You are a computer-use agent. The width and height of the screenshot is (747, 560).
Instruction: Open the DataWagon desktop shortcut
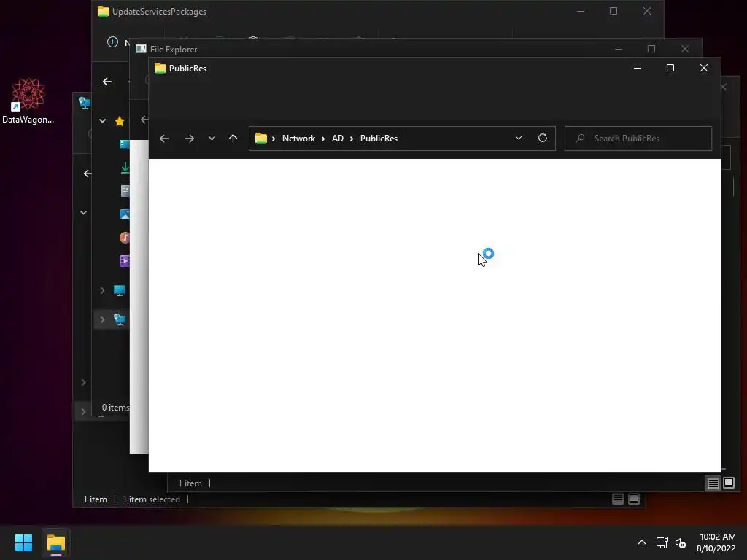click(x=28, y=101)
